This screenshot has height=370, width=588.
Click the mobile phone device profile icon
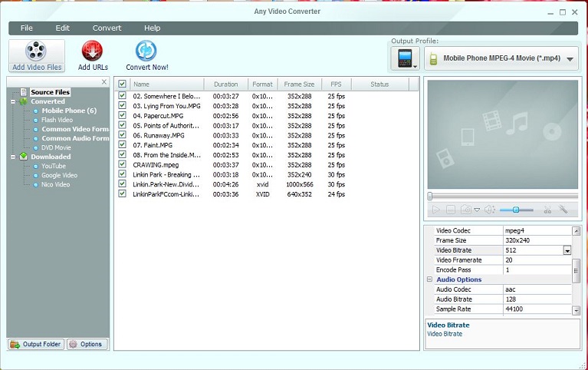tap(405, 58)
